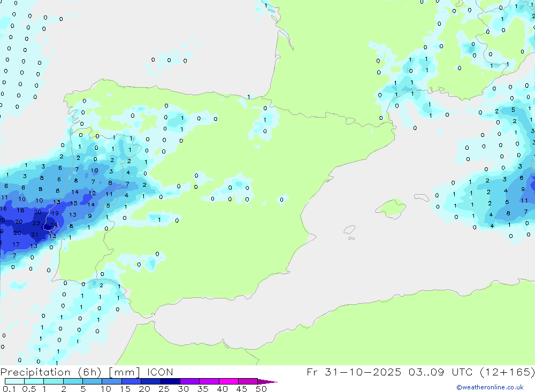Click the "(12+165)" forecast run label
This screenshot has width=535, height=392.
tap(507, 372)
